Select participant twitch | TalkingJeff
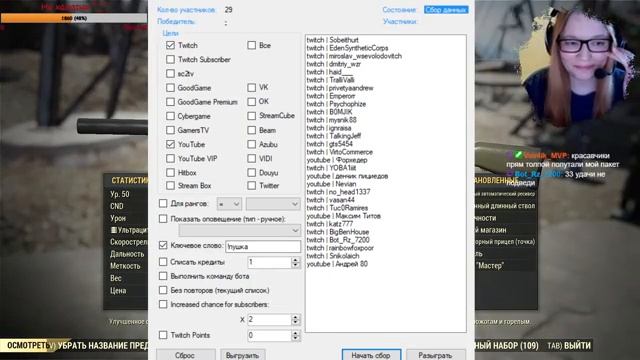The image size is (640, 360). tap(334, 136)
